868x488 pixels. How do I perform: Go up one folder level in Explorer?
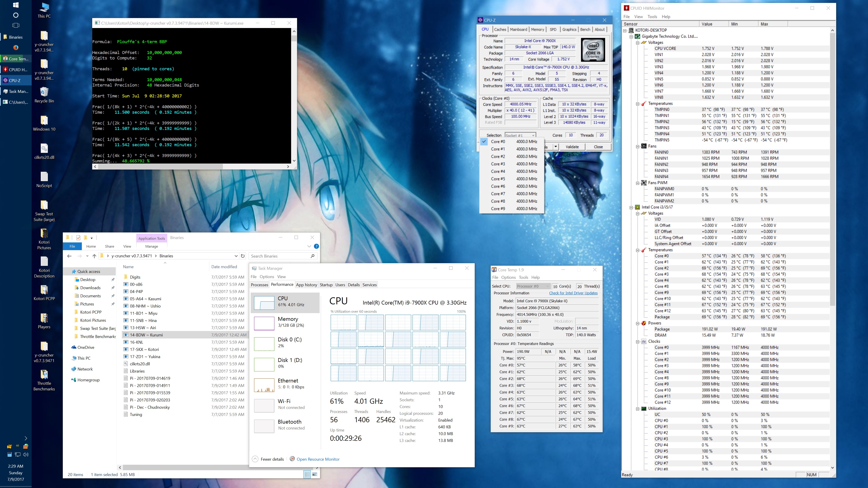pyautogui.click(x=94, y=256)
